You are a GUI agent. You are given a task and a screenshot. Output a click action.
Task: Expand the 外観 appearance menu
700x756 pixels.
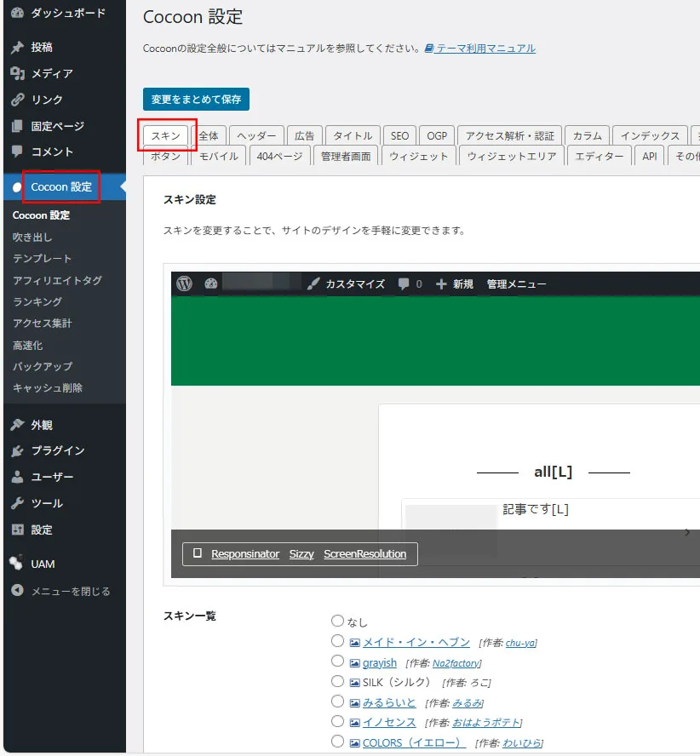coord(42,425)
